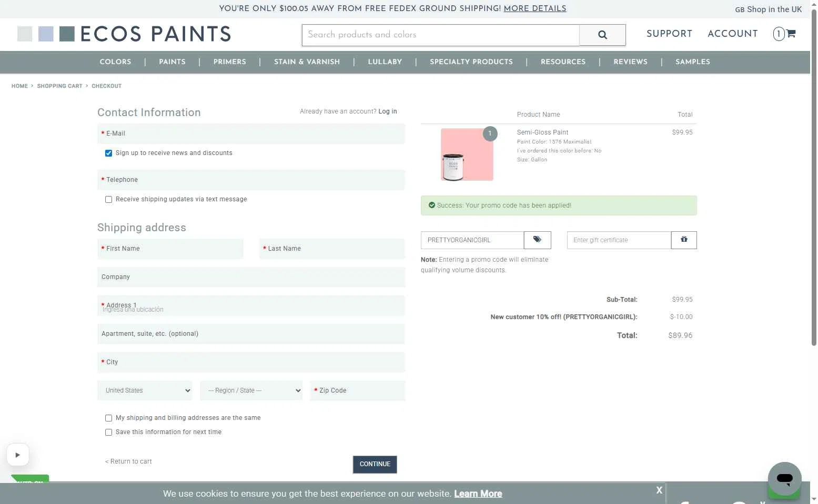
Task: Click the $89.96 total amount
Action: click(680, 335)
